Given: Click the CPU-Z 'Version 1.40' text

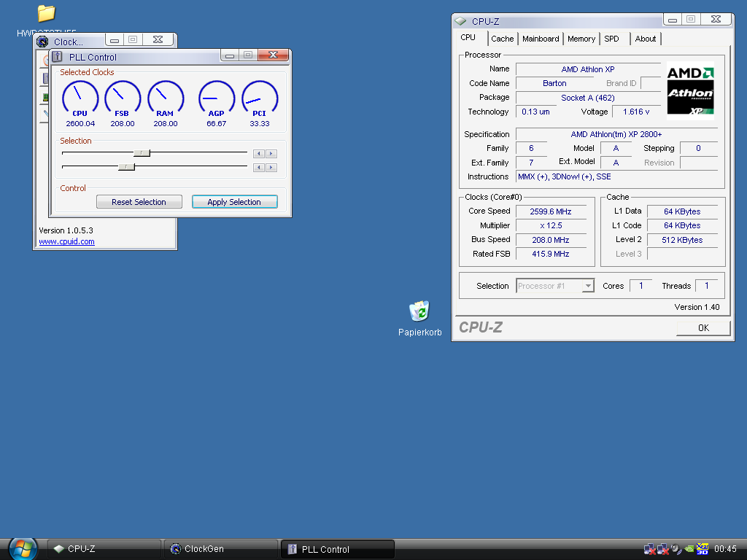Looking at the screenshot, I should pyautogui.click(x=697, y=307).
